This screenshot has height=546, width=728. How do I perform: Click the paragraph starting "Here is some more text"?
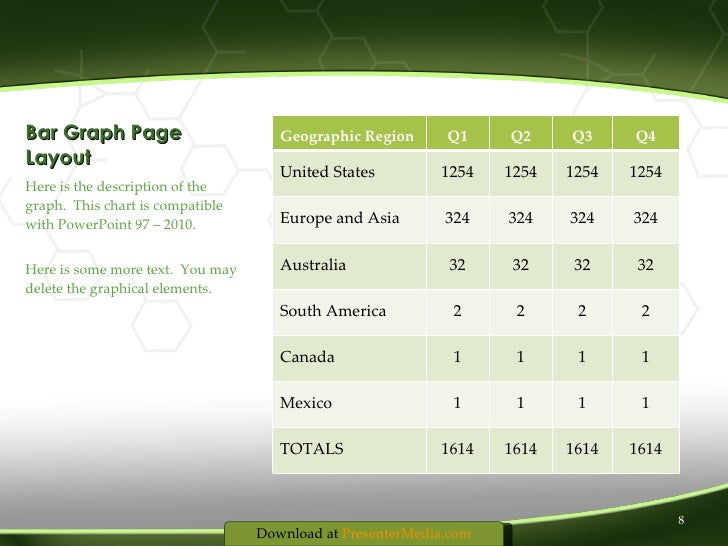coord(131,279)
